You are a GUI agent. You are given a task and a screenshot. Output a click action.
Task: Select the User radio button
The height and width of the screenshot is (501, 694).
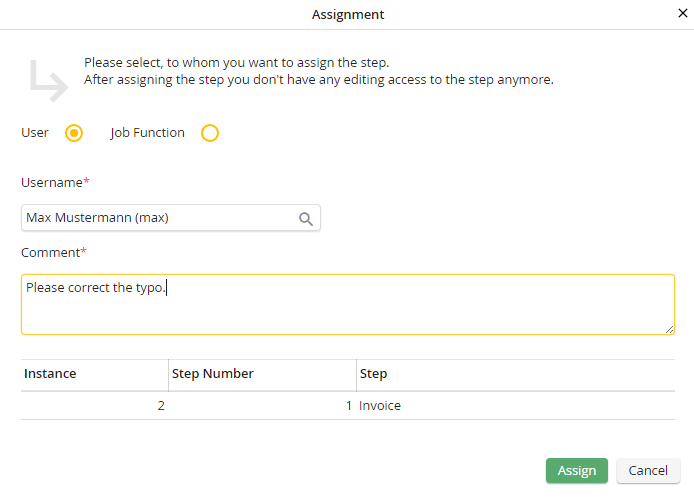point(74,133)
